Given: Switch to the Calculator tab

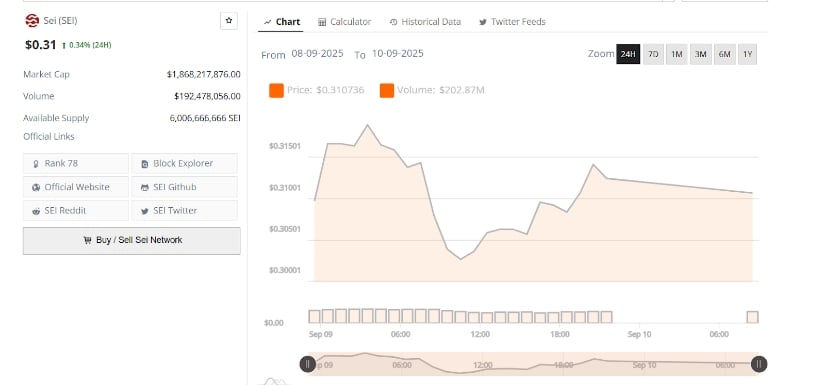Looking at the screenshot, I should pos(345,22).
